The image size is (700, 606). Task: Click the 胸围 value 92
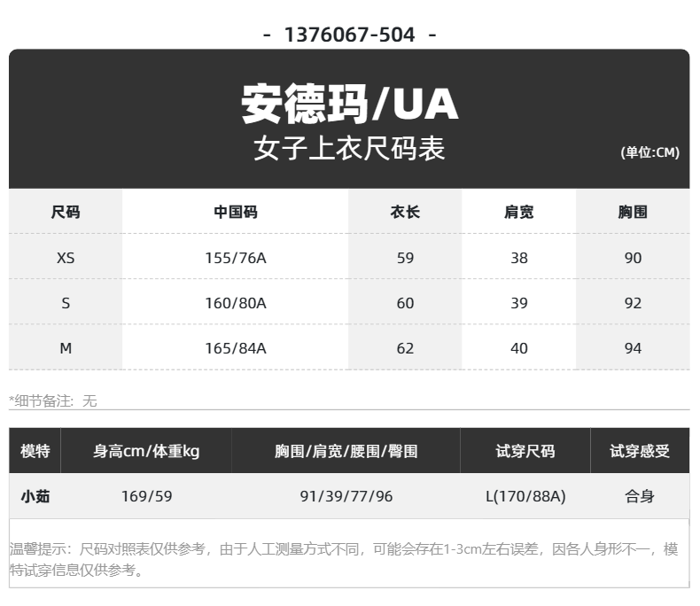(x=633, y=303)
